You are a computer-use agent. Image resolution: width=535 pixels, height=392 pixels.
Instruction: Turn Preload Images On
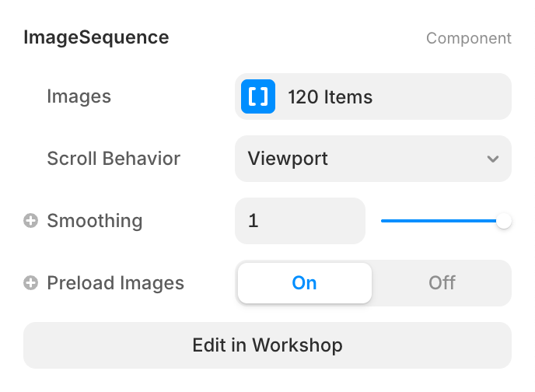(x=304, y=283)
